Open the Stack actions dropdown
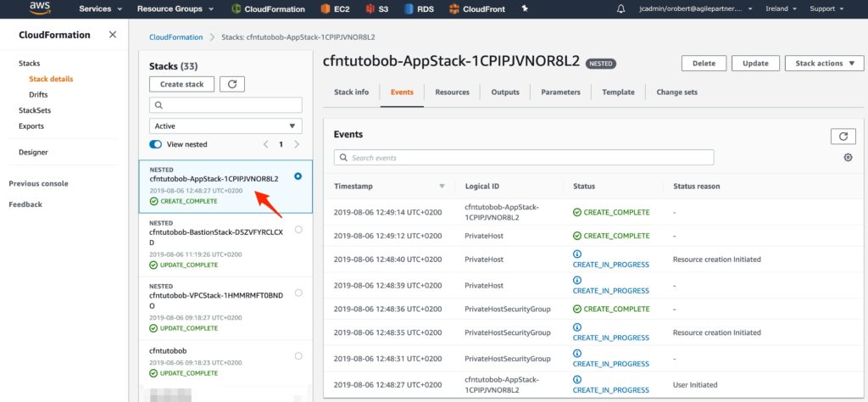Image resolution: width=868 pixels, height=402 pixels. coord(824,63)
